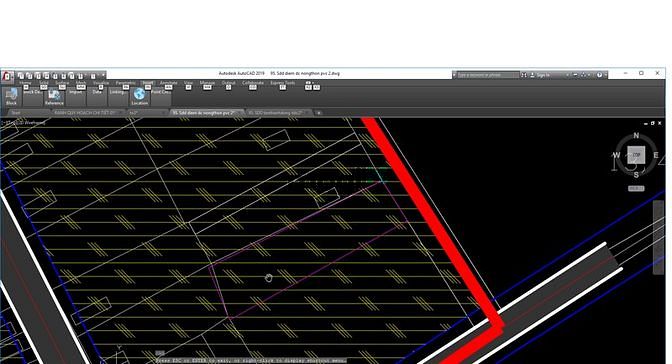Open the WCS dropdown below the ViewCube
This screenshot has height=364, width=672.
tap(636, 189)
